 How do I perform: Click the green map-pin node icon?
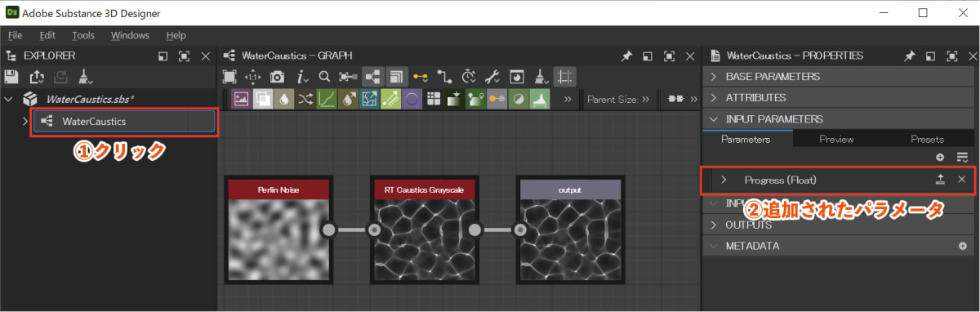[x=476, y=100]
